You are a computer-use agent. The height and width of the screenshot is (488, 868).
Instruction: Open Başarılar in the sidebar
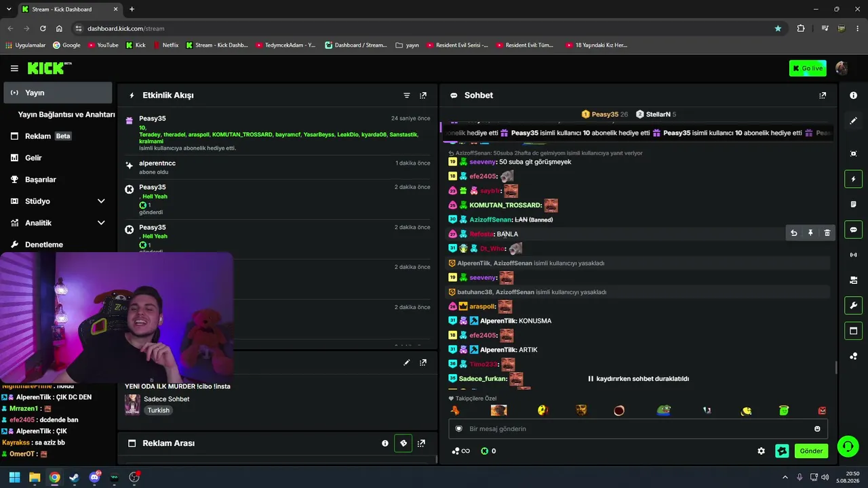58,180
